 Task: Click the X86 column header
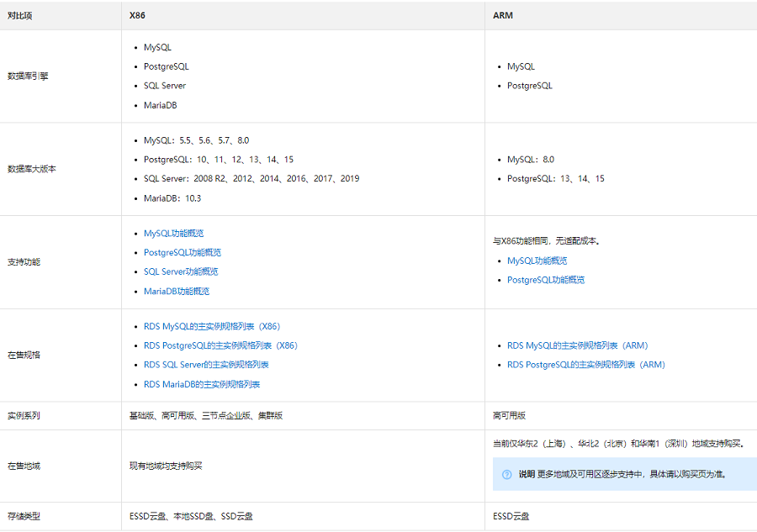click(137, 15)
